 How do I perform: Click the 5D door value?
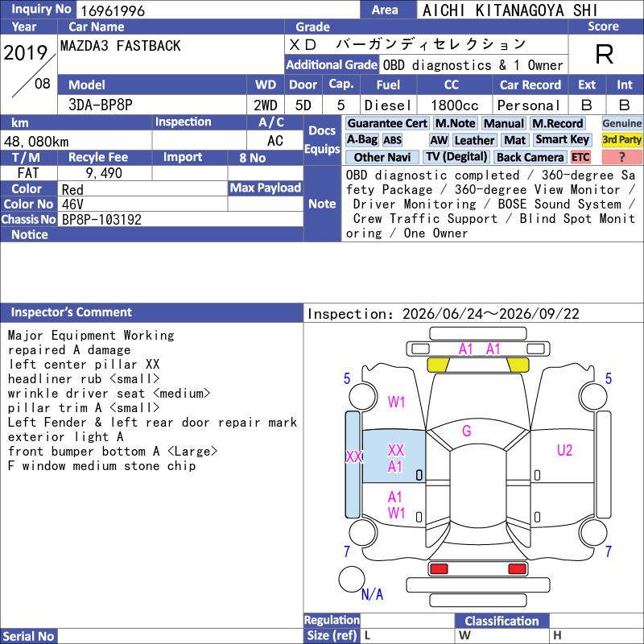pos(303,105)
